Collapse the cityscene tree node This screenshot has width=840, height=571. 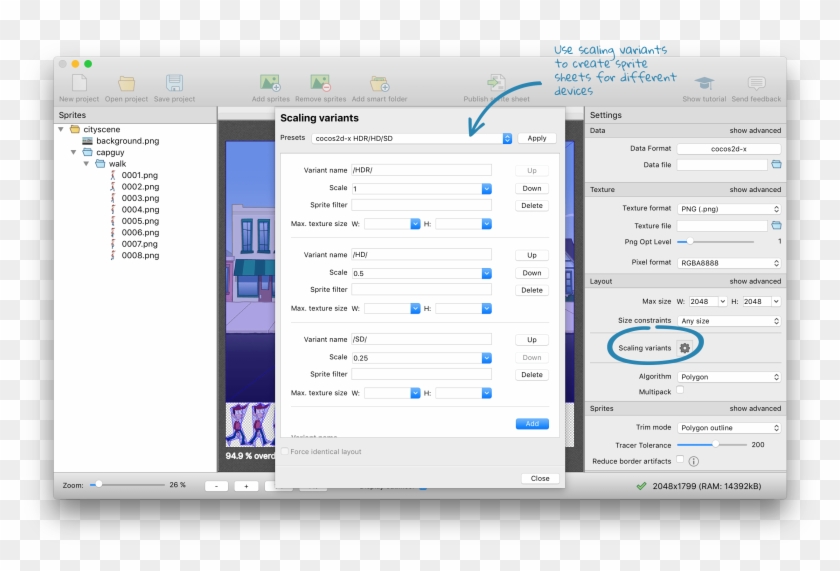[x=61, y=129]
